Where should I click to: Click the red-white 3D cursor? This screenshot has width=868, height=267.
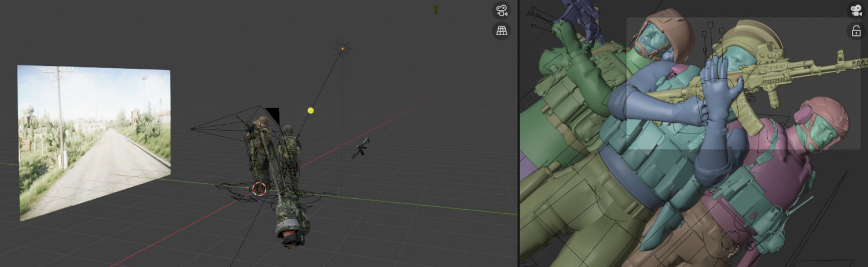point(259,188)
